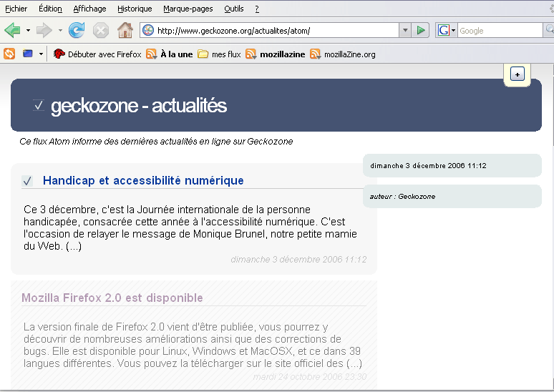Click the Google search field
Viewport: 554px width, 392px height.
[500, 30]
